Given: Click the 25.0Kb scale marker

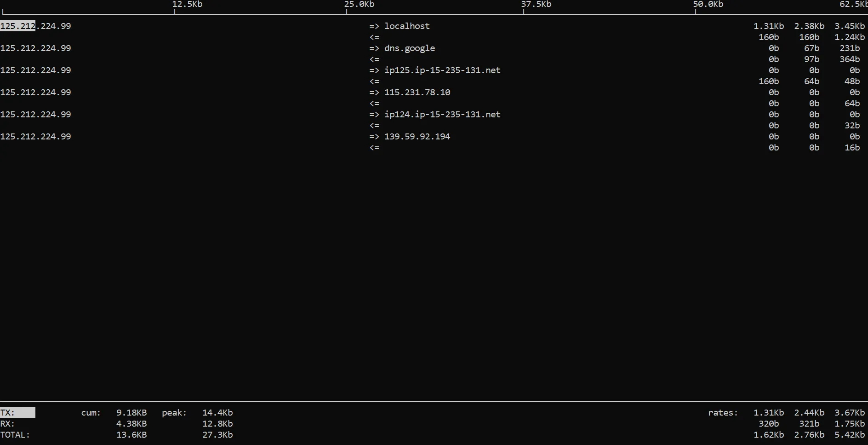Looking at the screenshot, I should [x=359, y=5].
